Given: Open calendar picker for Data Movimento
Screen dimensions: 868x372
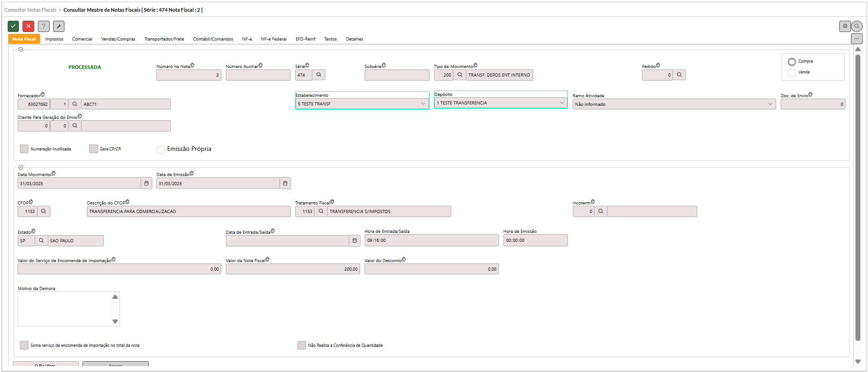Looking at the screenshot, I should (146, 184).
